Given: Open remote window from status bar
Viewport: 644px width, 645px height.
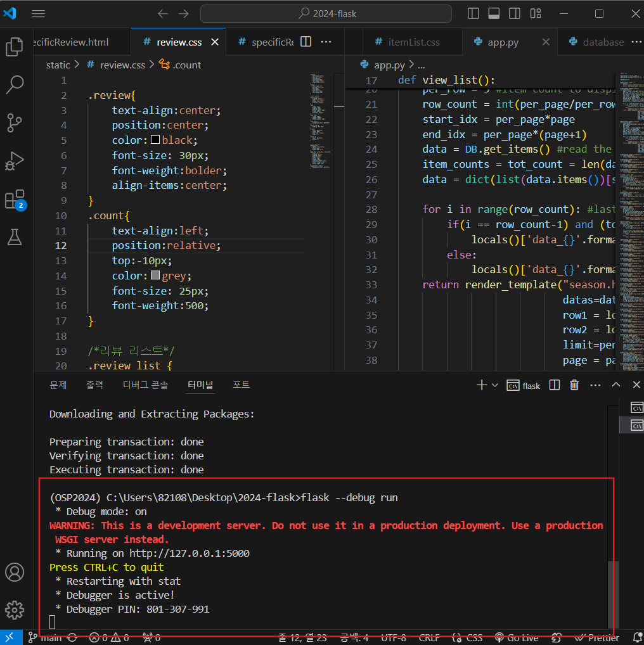Looking at the screenshot, I should coord(11,637).
